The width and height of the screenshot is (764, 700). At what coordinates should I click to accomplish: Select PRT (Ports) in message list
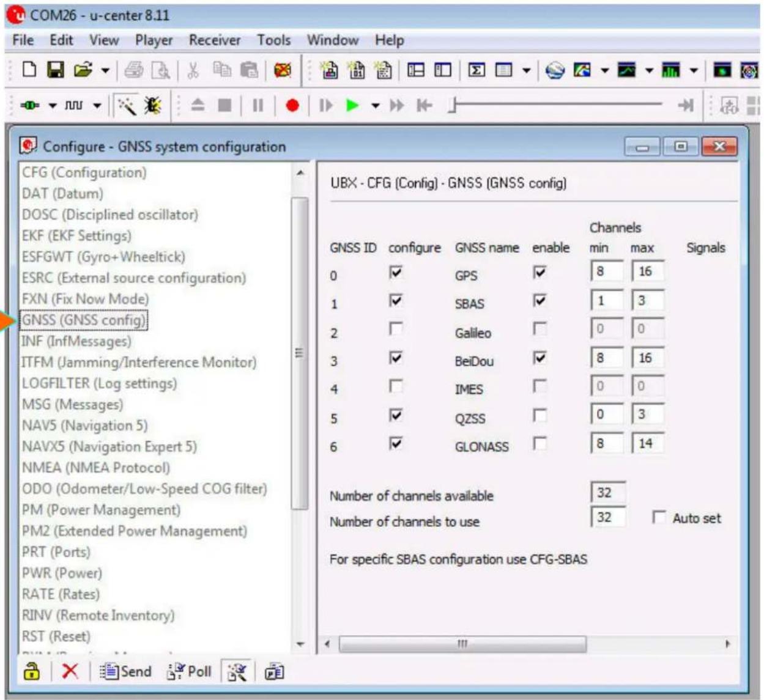click(56, 552)
